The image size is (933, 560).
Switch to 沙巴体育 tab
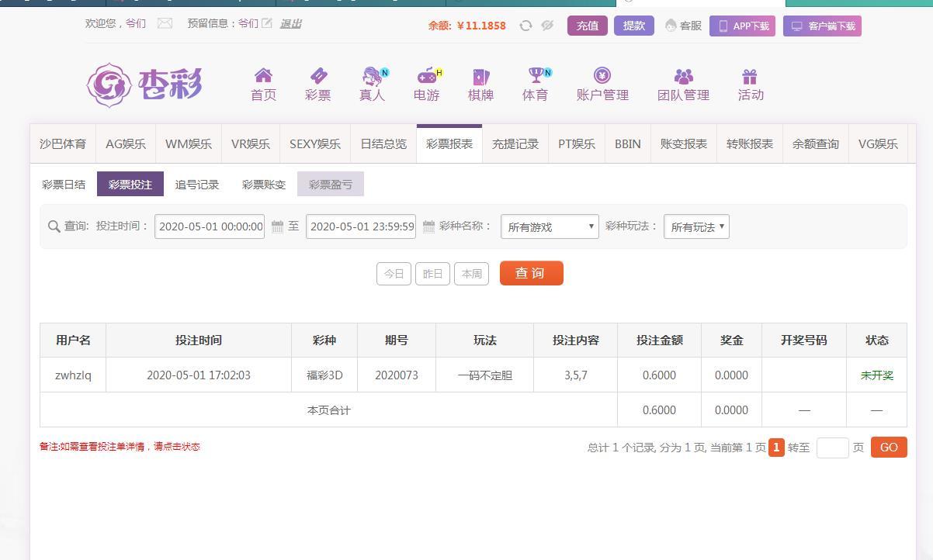pos(63,143)
